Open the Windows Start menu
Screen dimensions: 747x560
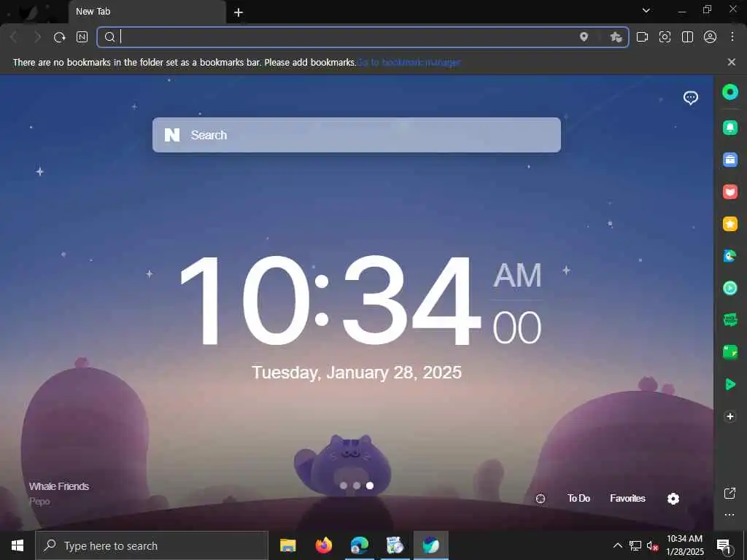(x=18, y=545)
